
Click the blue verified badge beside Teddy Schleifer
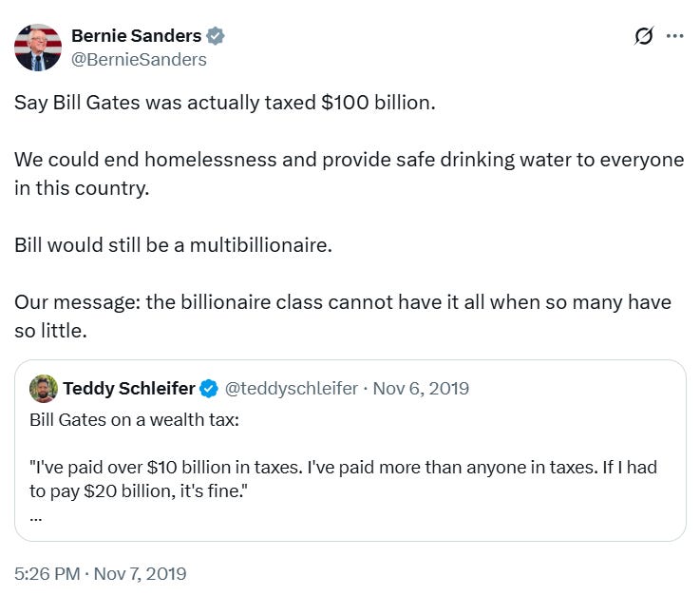pos(210,388)
